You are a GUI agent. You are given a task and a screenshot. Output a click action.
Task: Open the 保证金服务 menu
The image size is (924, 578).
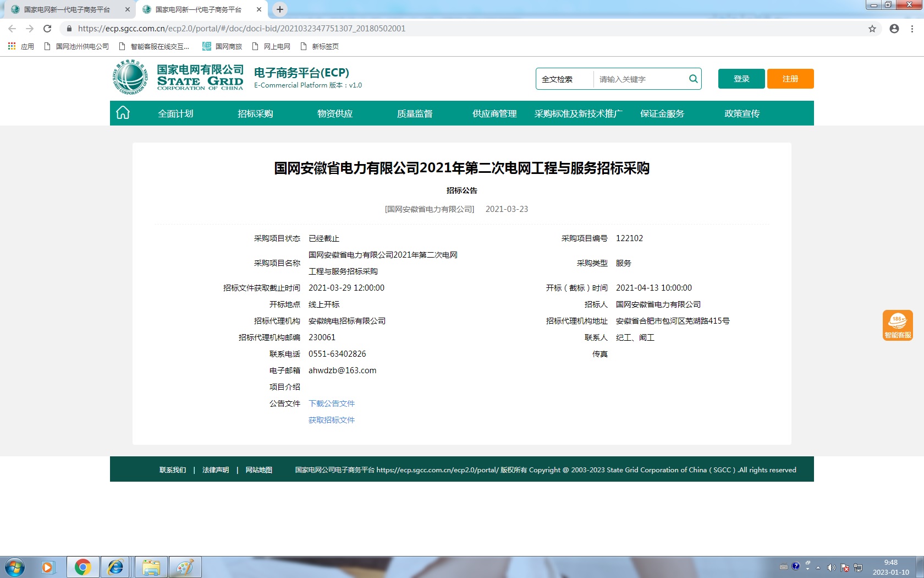coord(662,113)
